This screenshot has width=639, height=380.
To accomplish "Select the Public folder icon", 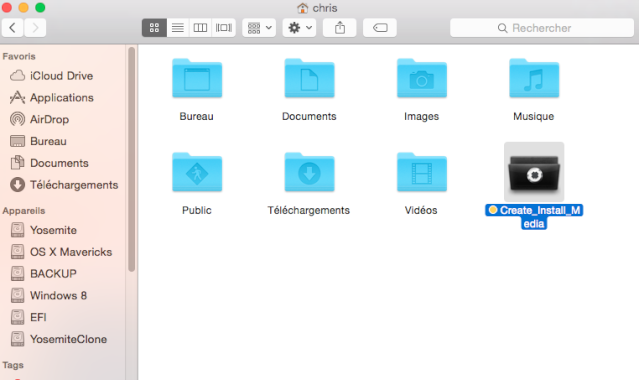I will [x=197, y=172].
